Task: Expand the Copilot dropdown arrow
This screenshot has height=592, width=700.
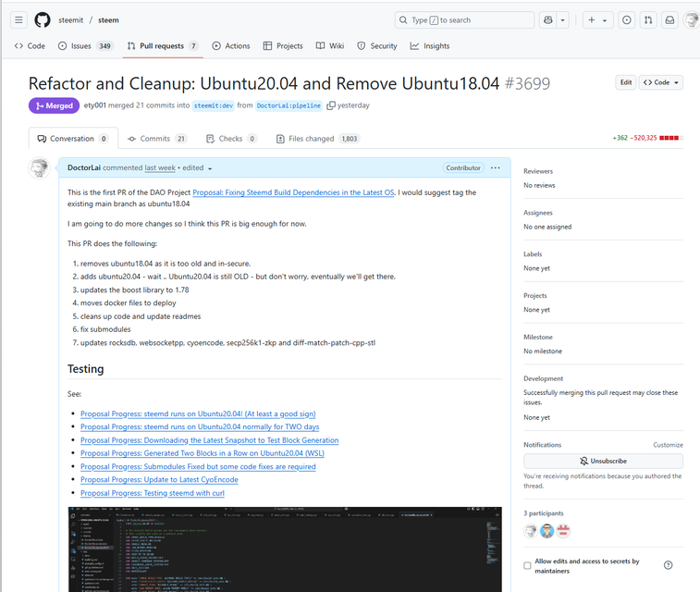Action: (x=563, y=20)
